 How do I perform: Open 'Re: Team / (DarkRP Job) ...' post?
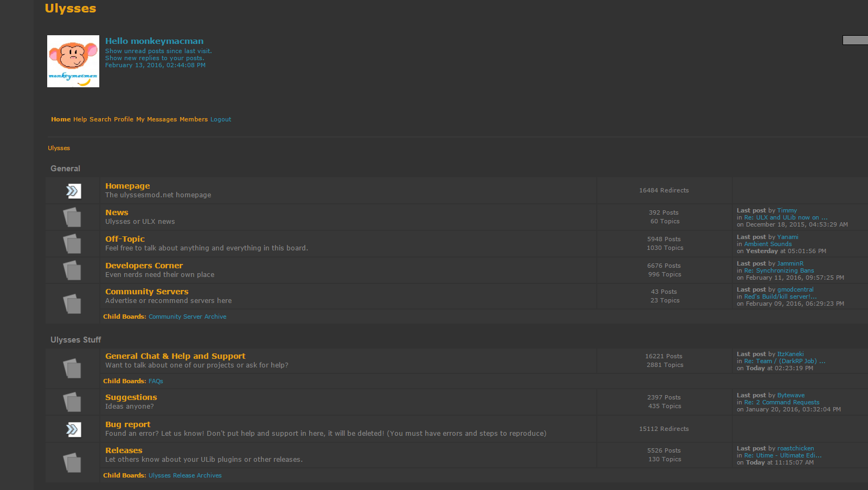click(x=784, y=361)
